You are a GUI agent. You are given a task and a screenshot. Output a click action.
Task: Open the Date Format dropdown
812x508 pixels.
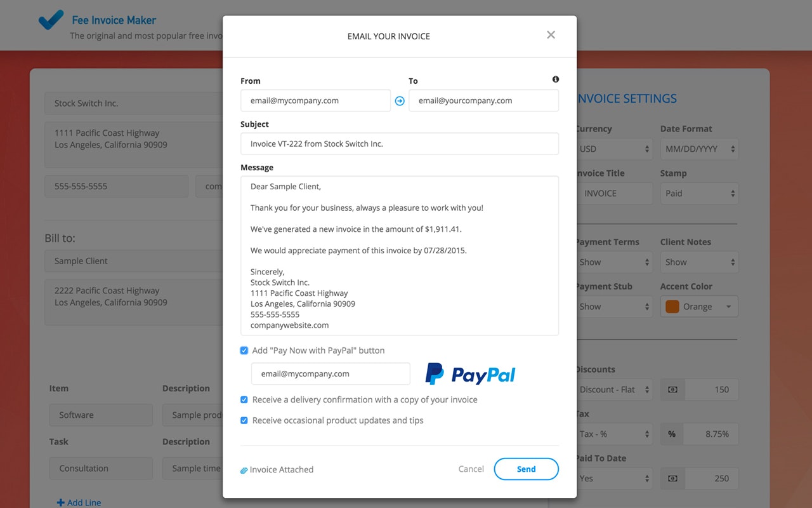pos(699,149)
